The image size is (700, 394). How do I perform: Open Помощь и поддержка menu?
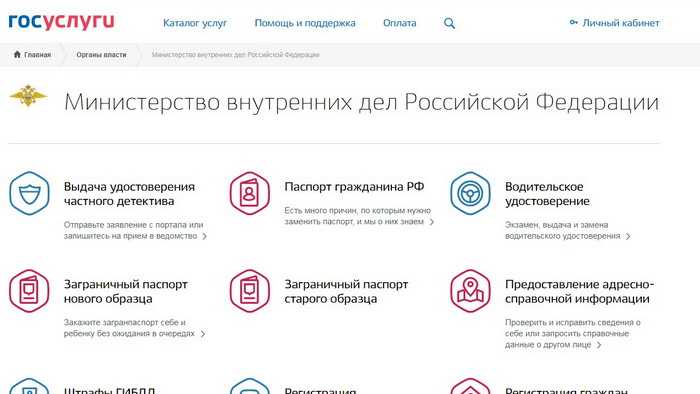tap(305, 23)
